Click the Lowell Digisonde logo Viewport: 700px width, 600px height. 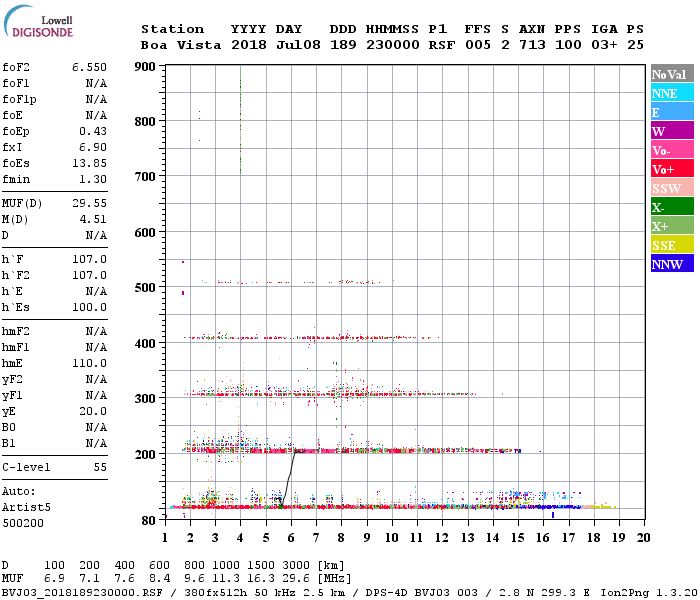[x=38, y=22]
